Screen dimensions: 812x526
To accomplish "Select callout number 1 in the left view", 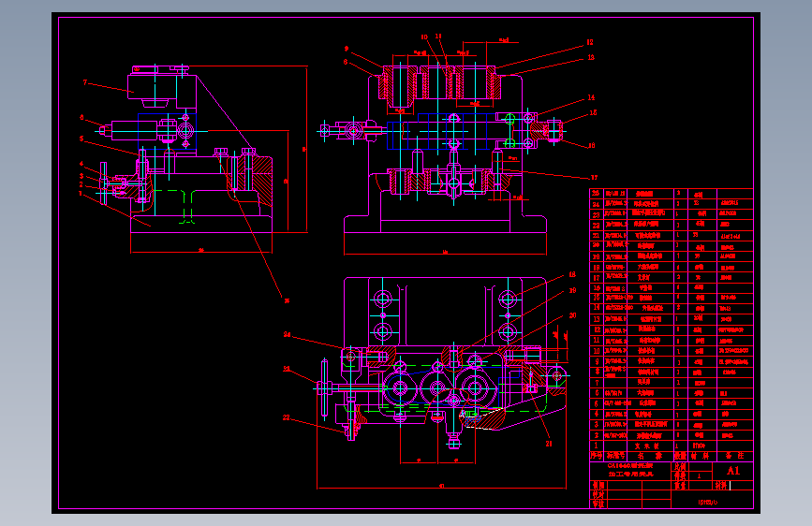I will click(81, 194).
